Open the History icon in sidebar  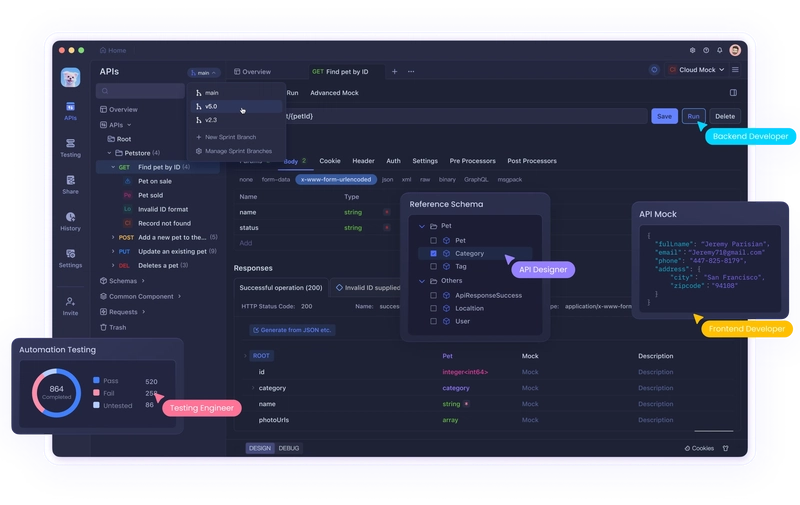[x=70, y=221]
